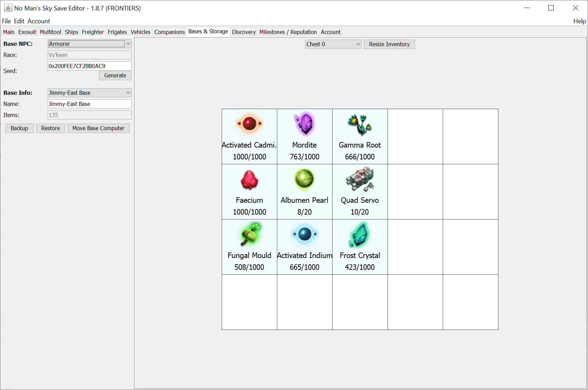Open the File menu

click(x=6, y=21)
